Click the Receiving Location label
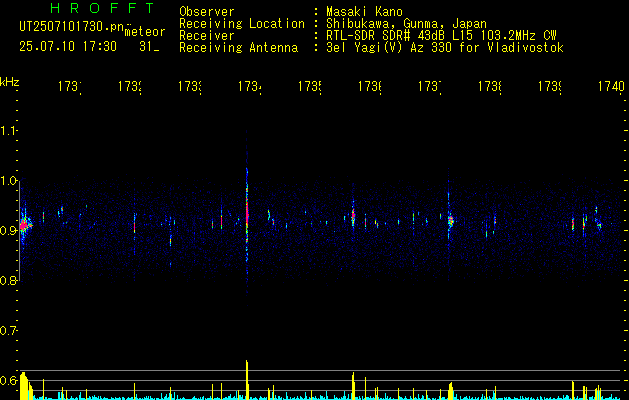 [242, 24]
